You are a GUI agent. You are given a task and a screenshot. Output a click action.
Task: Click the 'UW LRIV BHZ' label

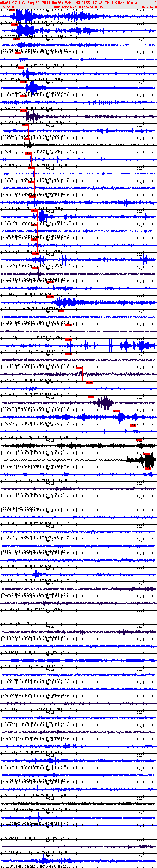coord(12,366)
